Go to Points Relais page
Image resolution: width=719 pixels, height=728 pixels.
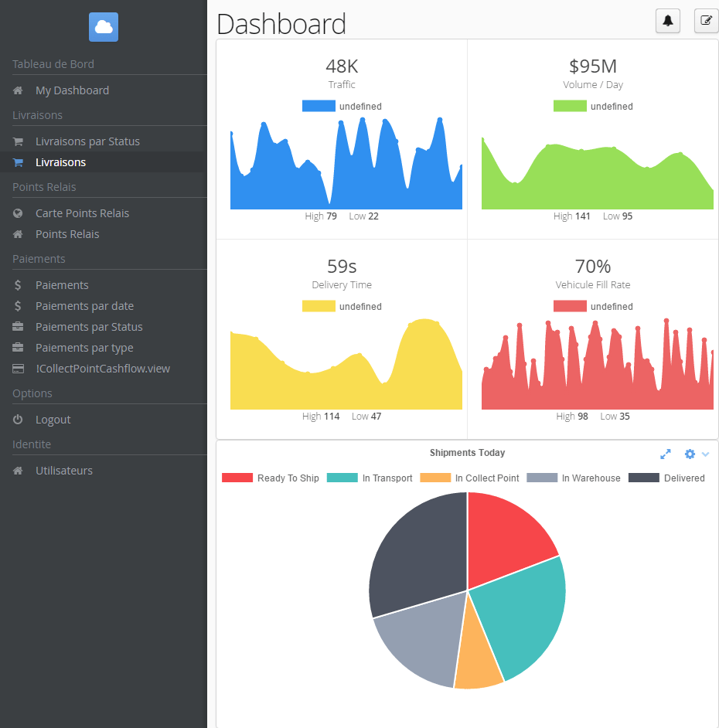click(67, 234)
